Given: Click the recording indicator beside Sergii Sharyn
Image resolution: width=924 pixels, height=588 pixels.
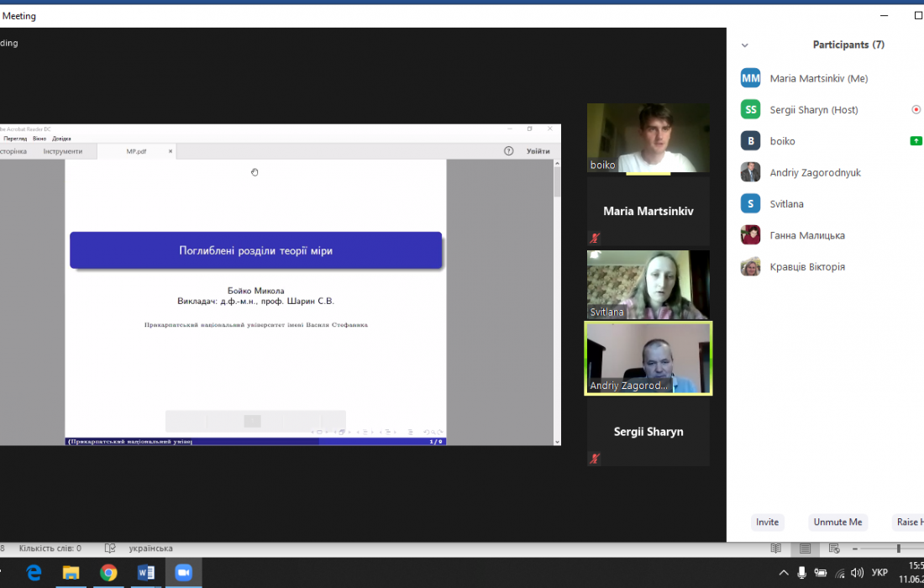Looking at the screenshot, I should point(916,110).
